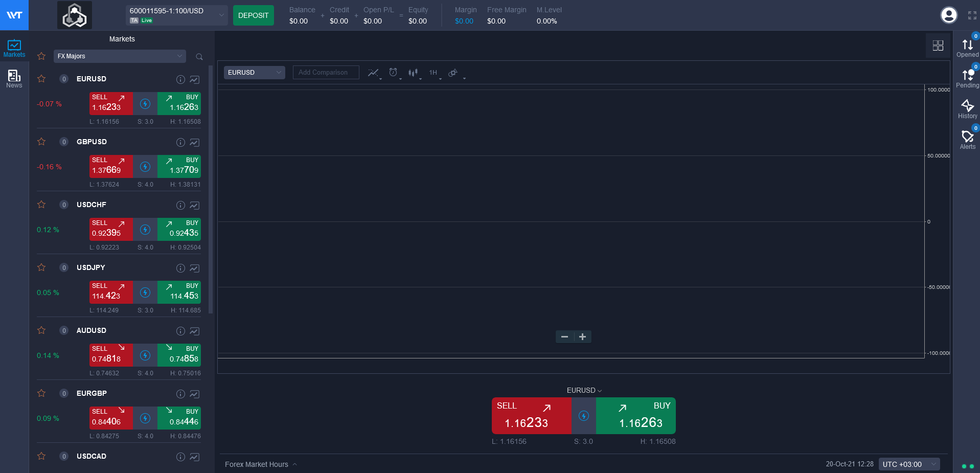The height and width of the screenshot is (473, 980).
Task: Buy EURGBP at 0.84446
Action: pos(179,418)
